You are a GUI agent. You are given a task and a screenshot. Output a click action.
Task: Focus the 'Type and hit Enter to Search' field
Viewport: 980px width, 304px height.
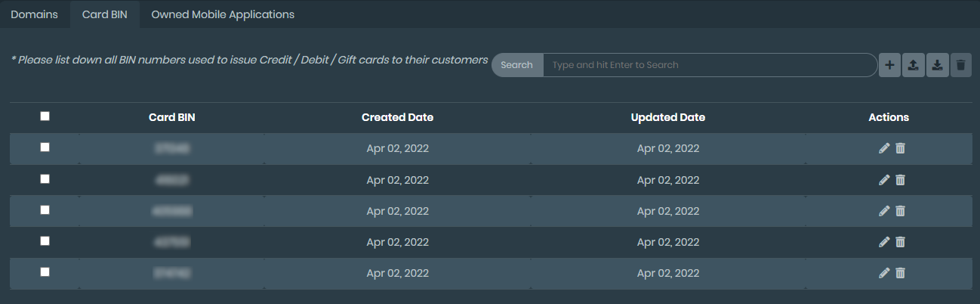[710, 65]
